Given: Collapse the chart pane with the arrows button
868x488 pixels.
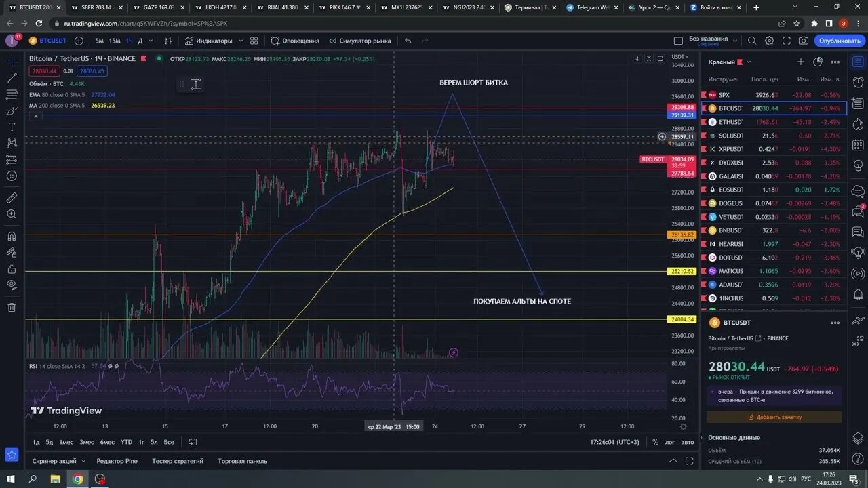Looking at the screenshot, I should coord(649,59).
